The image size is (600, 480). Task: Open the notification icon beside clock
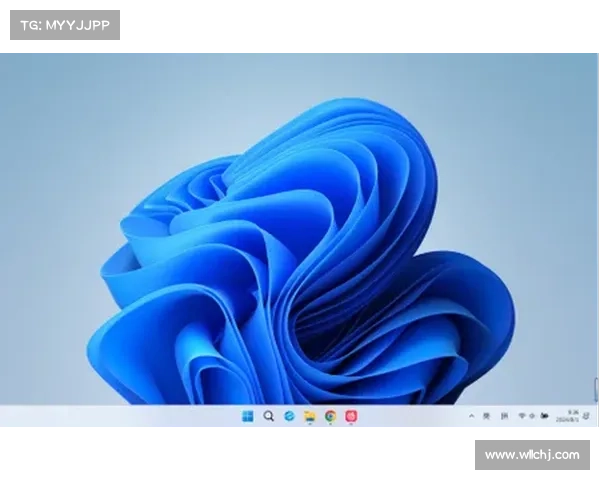(x=586, y=416)
